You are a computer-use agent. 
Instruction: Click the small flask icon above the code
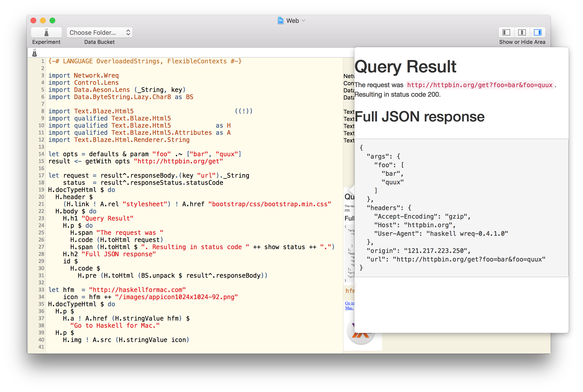[x=35, y=53]
